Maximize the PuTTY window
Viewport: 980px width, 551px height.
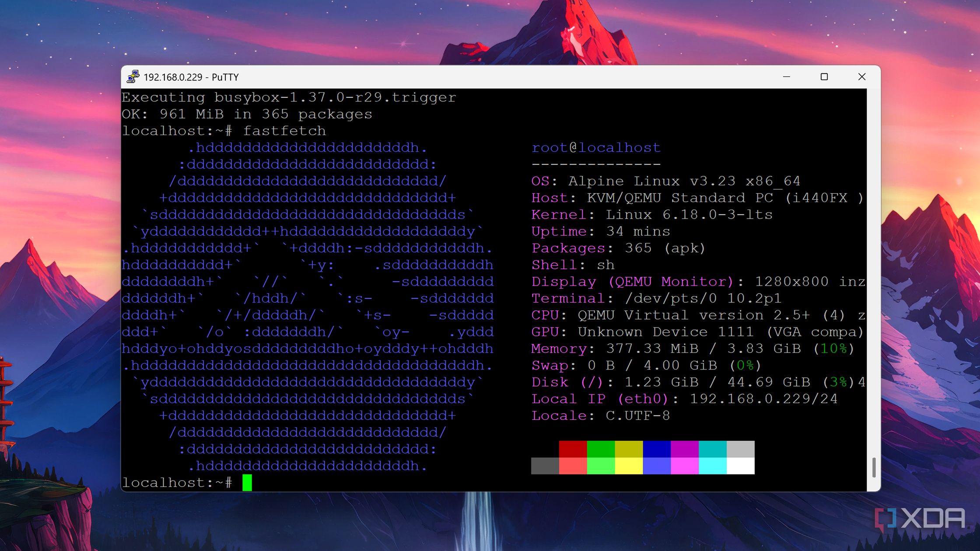coord(824,77)
